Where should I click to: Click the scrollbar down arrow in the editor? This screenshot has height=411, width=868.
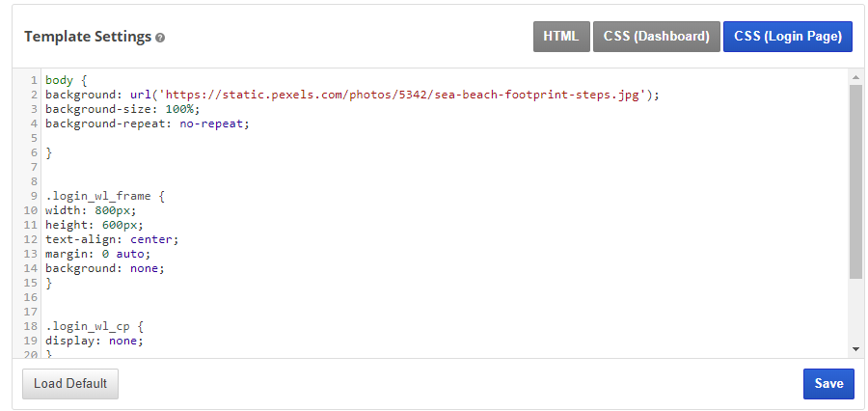(855, 348)
